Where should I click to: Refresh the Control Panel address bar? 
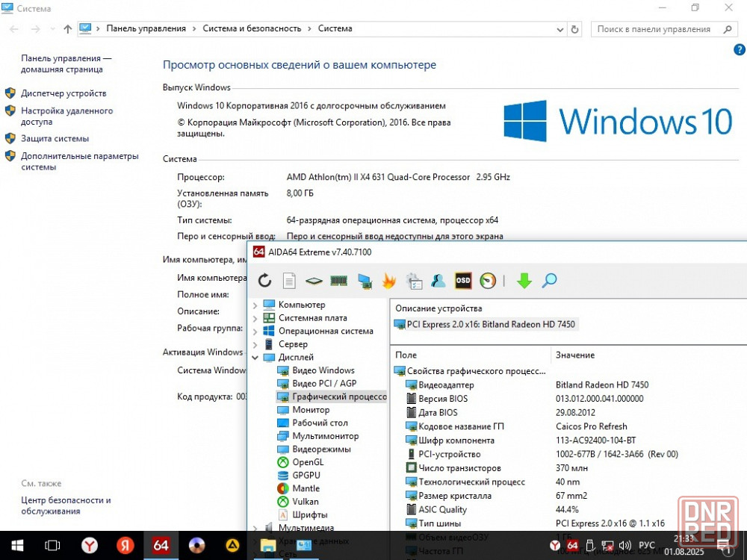(x=575, y=29)
